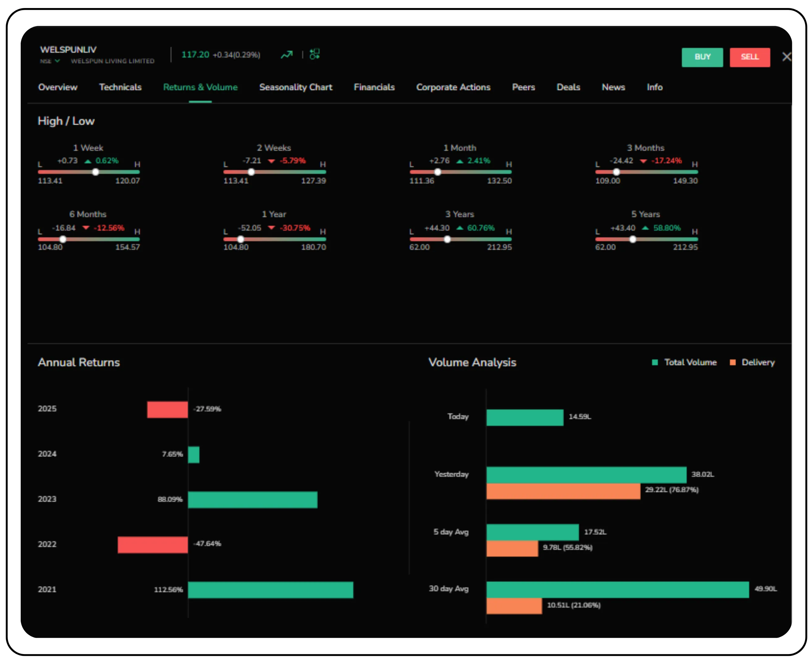The width and height of the screenshot is (812, 659).
Task: Switch to the Seasonality Chart tab
Action: pos(295,87)
